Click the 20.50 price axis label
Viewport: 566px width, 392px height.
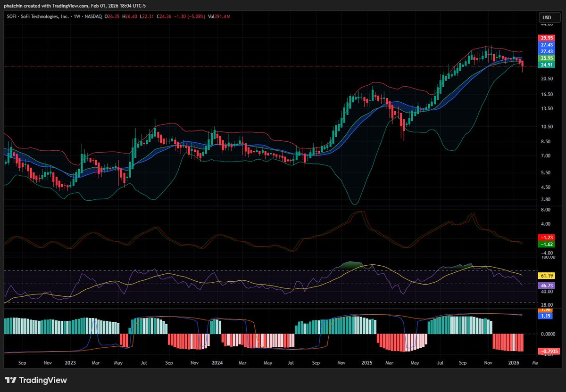(x=546, y=79)
